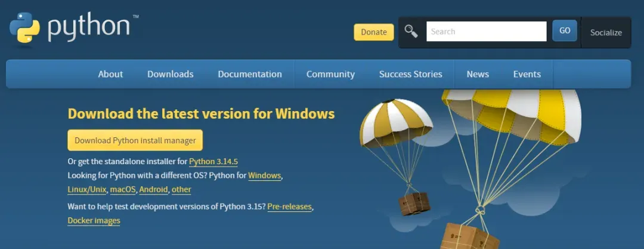644x249 pixels.
Task: Open the Documentation menu item
Action: tap(250, 74)
